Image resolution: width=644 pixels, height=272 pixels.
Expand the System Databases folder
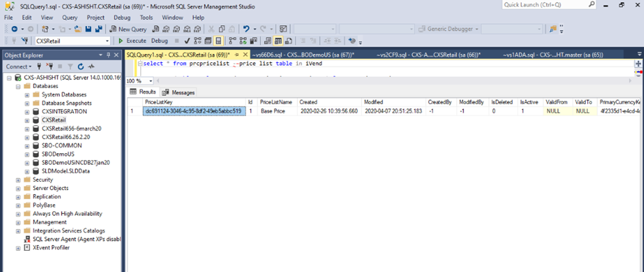tap(27, 95)
